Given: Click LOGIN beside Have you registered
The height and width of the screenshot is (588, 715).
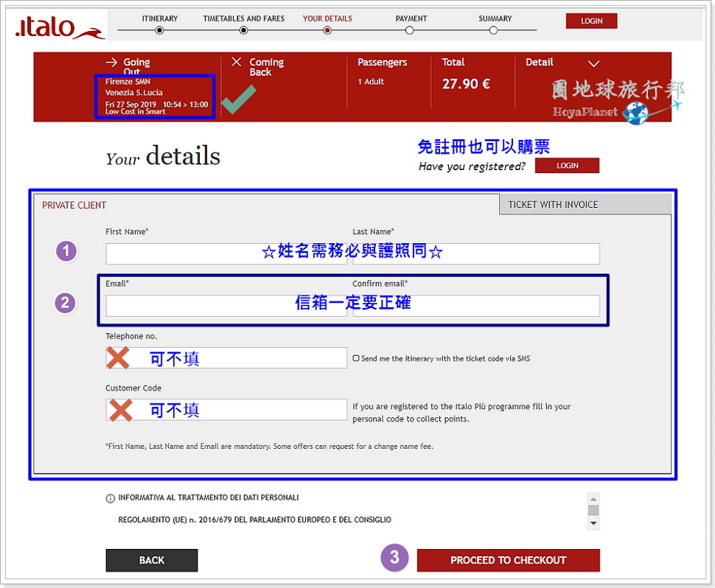Looking at the screenshot, I should tap(567, 166).
